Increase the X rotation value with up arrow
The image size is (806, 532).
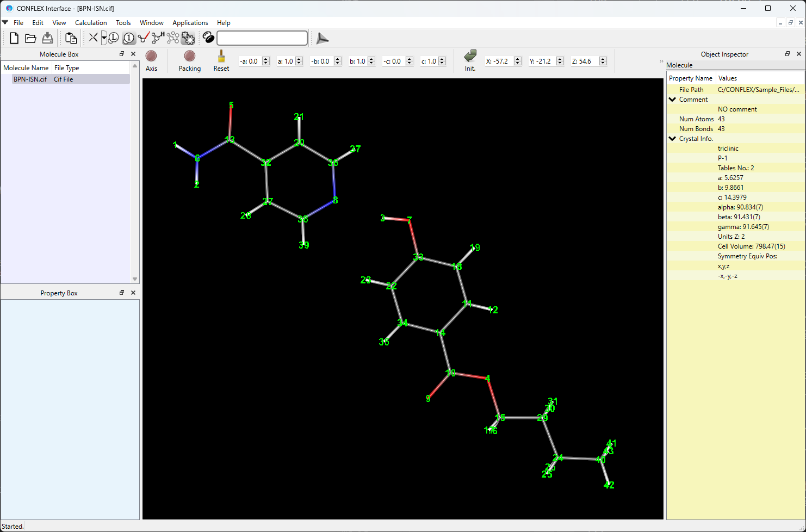point(518,59)
